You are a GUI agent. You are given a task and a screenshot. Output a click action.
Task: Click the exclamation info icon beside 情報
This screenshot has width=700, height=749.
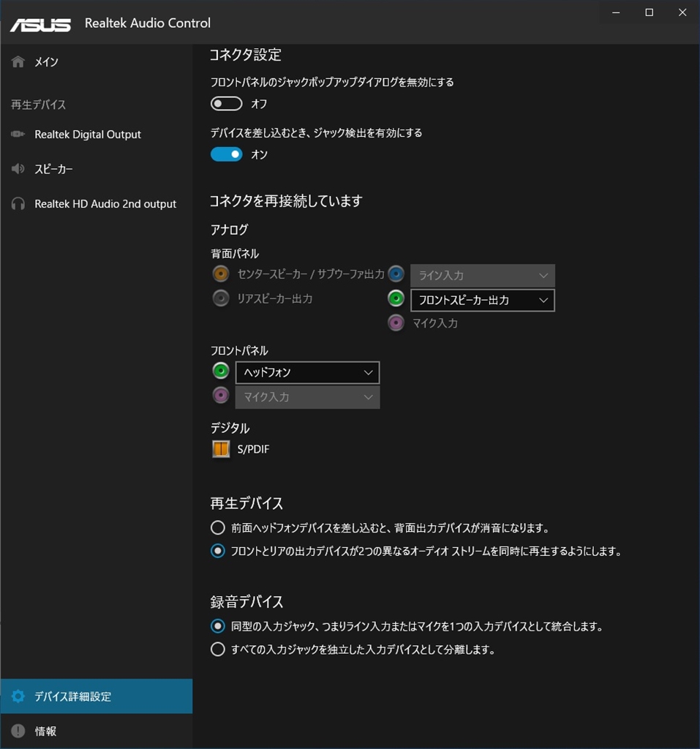pyautogui.click(x=18, y=731)
